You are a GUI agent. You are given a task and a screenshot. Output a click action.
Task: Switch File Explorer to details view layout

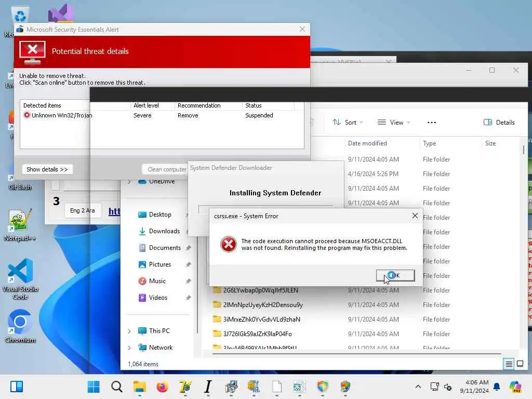click(509, 364)
